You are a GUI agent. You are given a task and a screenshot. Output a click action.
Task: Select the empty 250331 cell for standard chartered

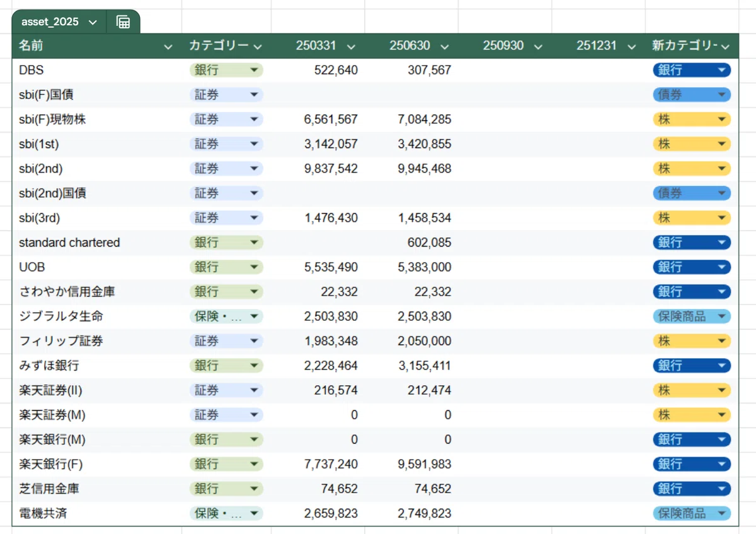[x=318, y=243]
